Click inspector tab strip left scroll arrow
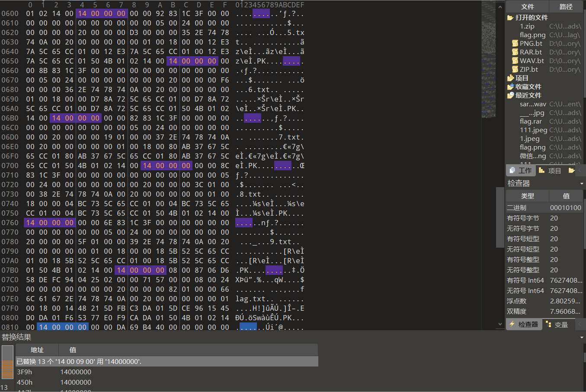This screenshot has width=586, height=392. click(x=580, y=324)
